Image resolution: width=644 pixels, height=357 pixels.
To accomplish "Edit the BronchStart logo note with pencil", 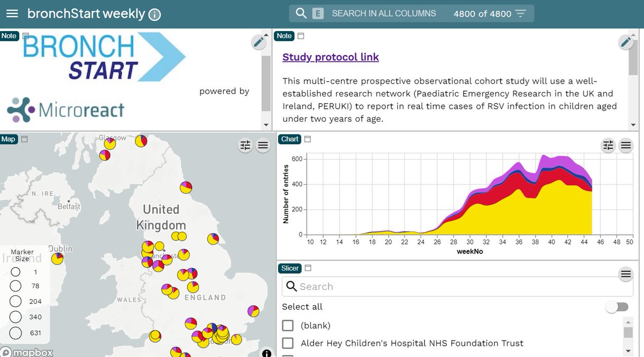I will pos(259,42).
